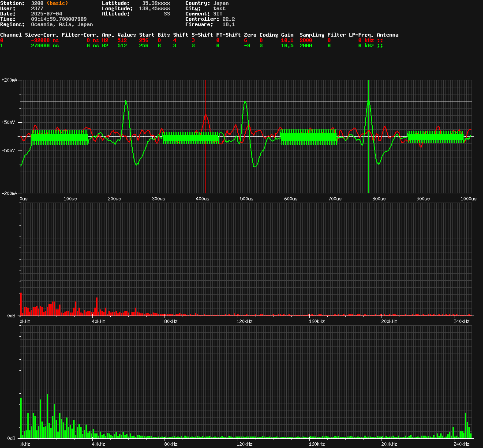The width and height of the screenshot is (483, 448).
Task: Click the 500us time axis label
Action: (x=247, y=199)
